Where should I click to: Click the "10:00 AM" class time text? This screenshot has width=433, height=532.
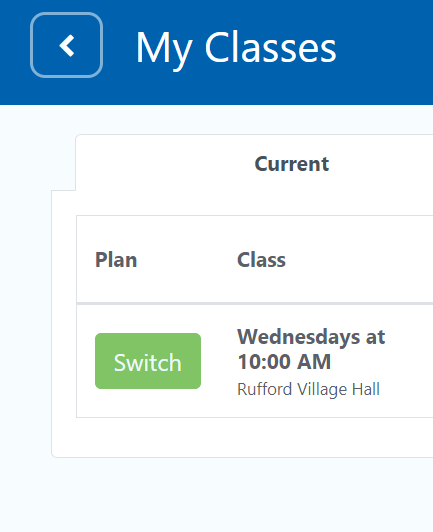click(284, 362)
